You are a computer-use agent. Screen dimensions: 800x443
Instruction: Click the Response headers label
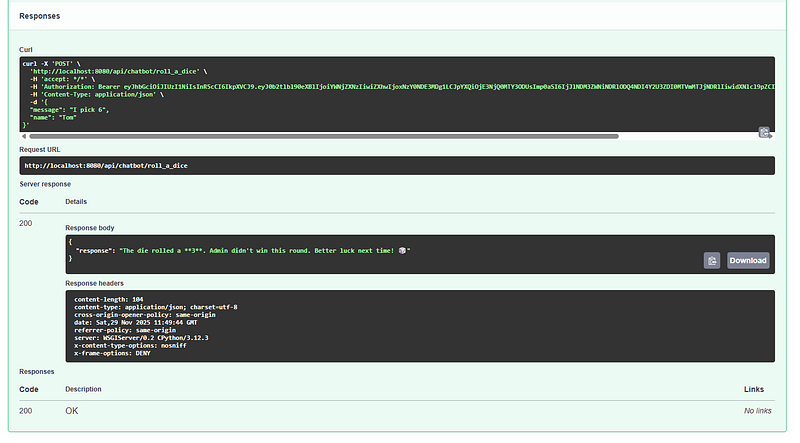pos(94,283)
